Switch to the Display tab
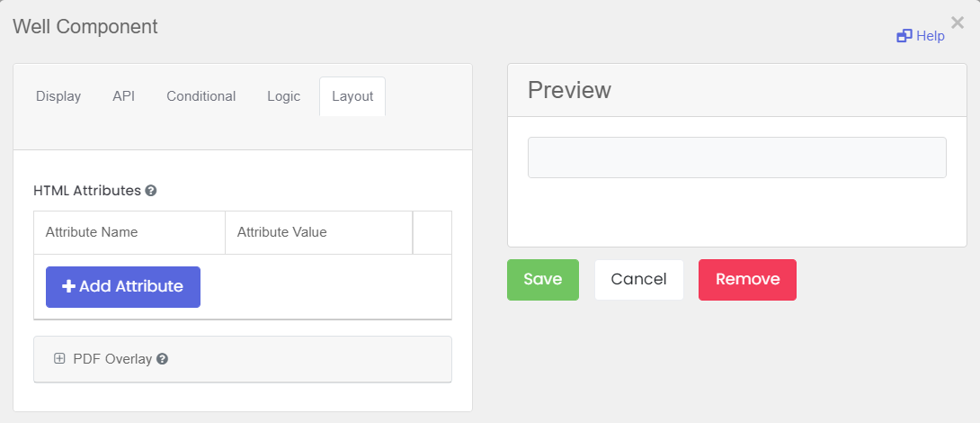Image resolution: width=980 pixels, height=423 pixels. pyautogui.click(x=58, y=96)
